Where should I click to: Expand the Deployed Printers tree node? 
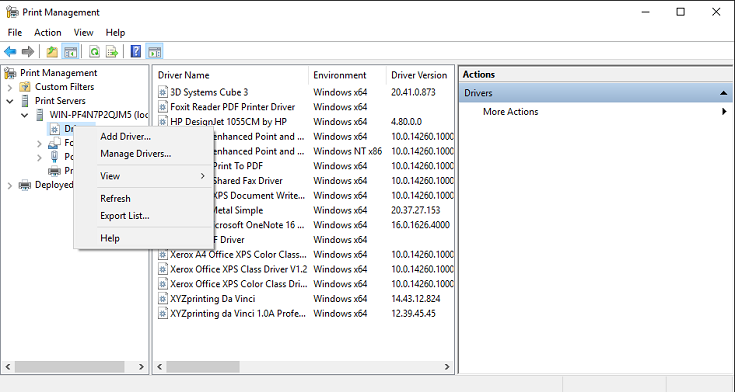point(10,186)
